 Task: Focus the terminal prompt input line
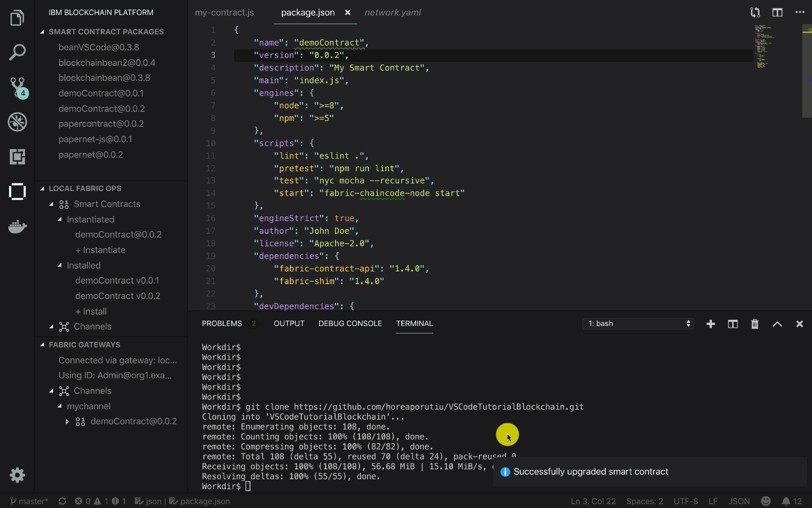point(248,486)
